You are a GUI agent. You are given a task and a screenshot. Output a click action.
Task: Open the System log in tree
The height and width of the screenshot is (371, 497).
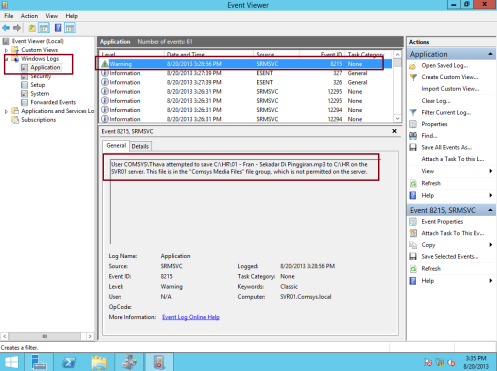(x=39, y=94)
